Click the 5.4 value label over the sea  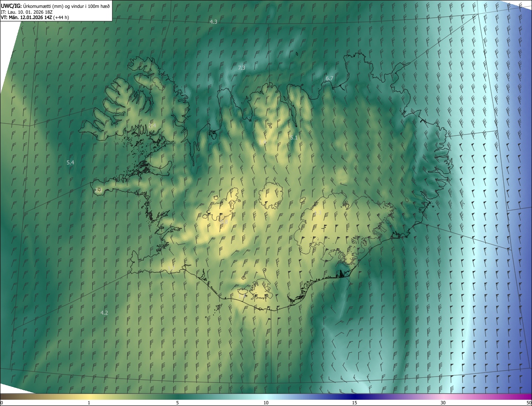click(70, 163)
